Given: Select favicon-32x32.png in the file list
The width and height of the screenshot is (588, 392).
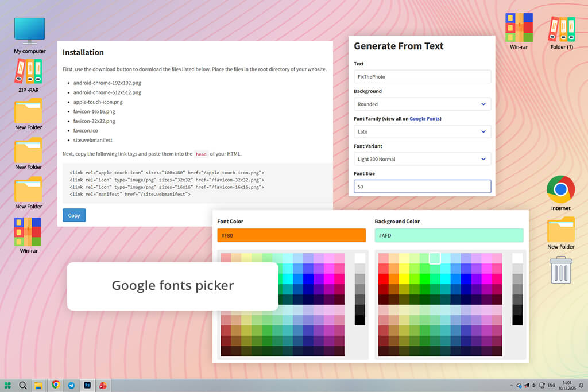Looking at the screenshot, I should click(94, 121).
